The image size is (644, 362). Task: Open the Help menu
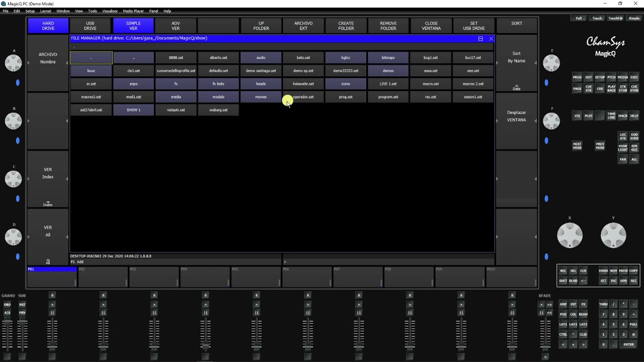point(167,11)
